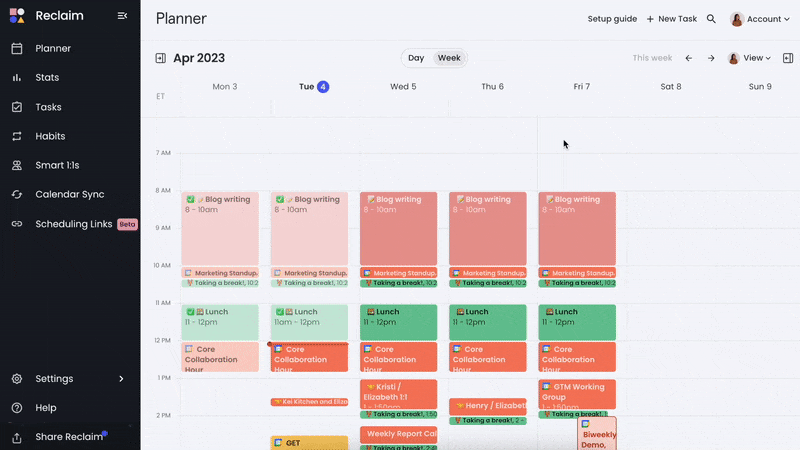Click Share Reclaim in the sidebar
Viewport: 800px width, 450px height.
click(69, 437)
